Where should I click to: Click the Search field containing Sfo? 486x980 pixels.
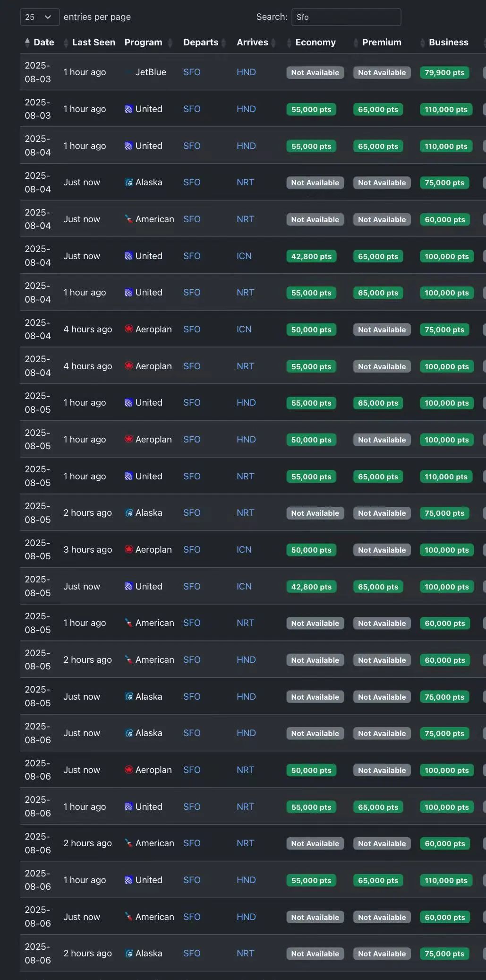point(346,17)
